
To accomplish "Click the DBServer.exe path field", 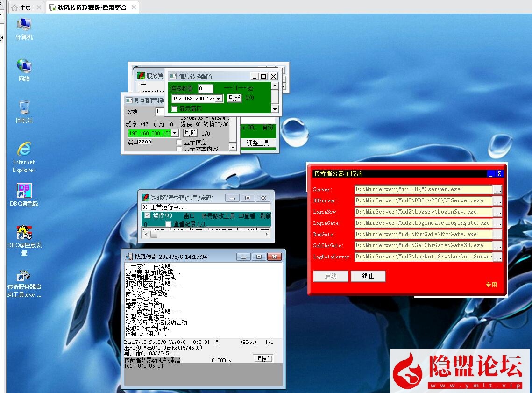I will click(424, 200).
